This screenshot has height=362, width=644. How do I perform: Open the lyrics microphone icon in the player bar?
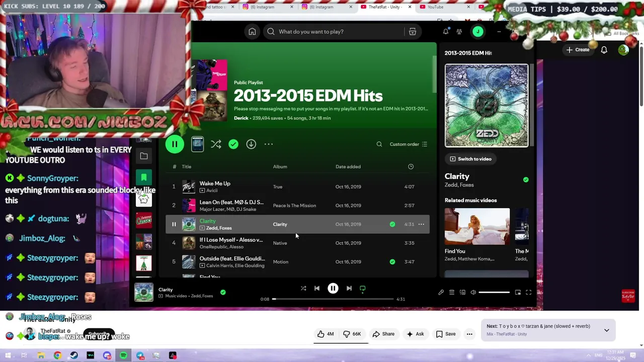pyautogui.click(x=441, y=293)
